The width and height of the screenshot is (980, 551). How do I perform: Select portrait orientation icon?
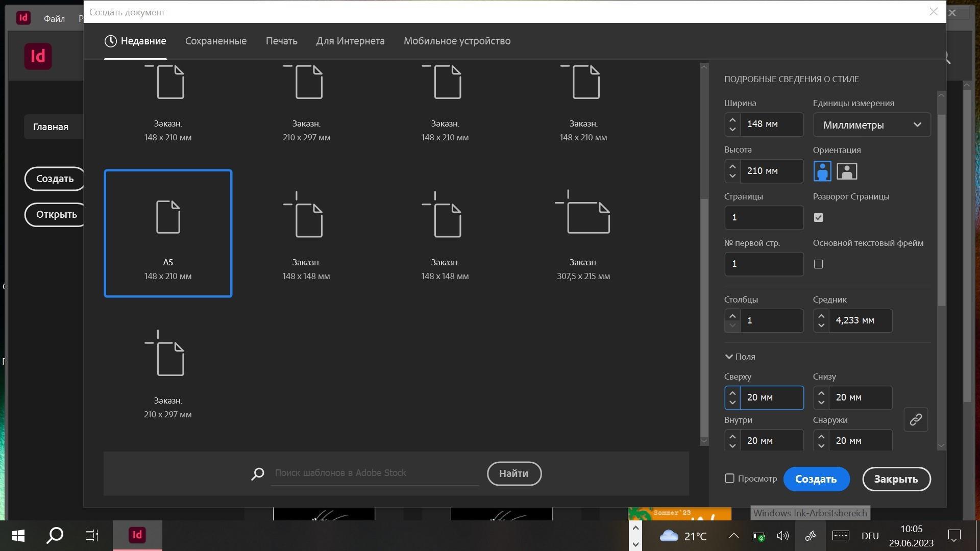(822, 171)
